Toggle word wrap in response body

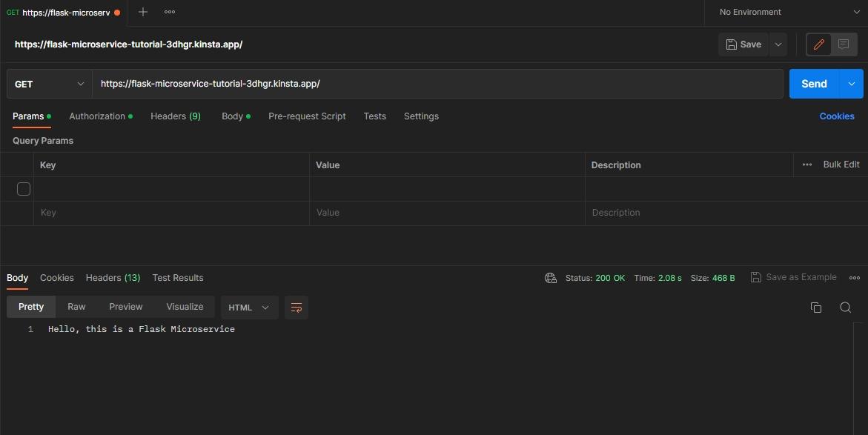(296, 308)
